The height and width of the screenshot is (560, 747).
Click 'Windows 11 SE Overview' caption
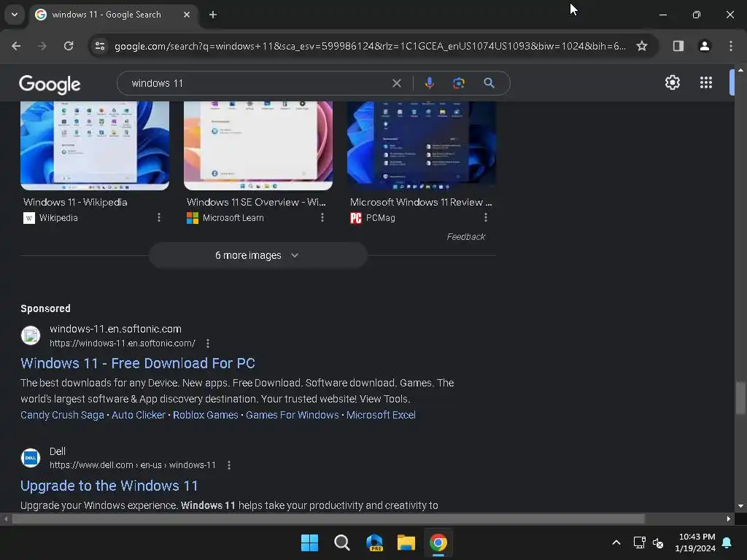[x=256, y=202]
